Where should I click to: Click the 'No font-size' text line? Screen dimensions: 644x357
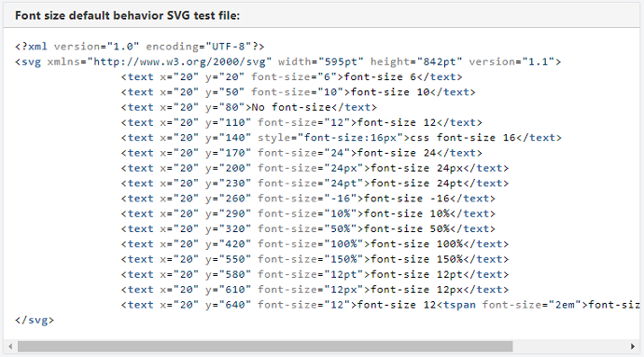249,107
